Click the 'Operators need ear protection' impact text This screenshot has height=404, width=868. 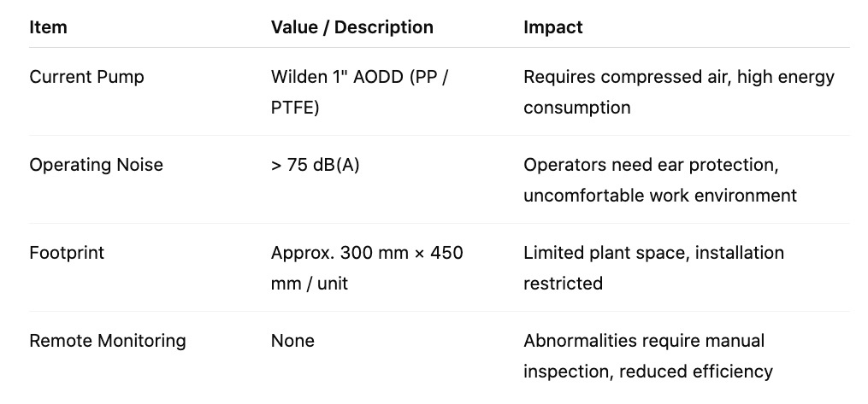coord(651,165)
